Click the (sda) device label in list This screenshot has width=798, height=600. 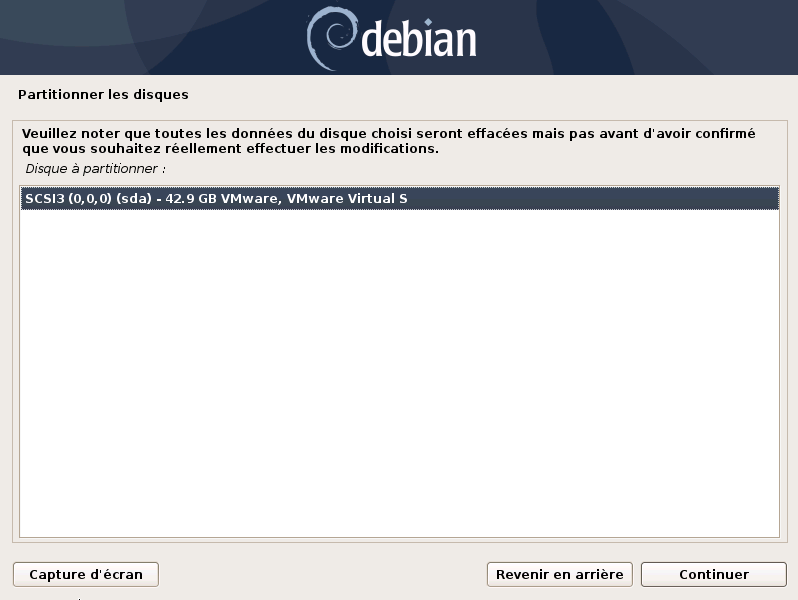point(134,198)
